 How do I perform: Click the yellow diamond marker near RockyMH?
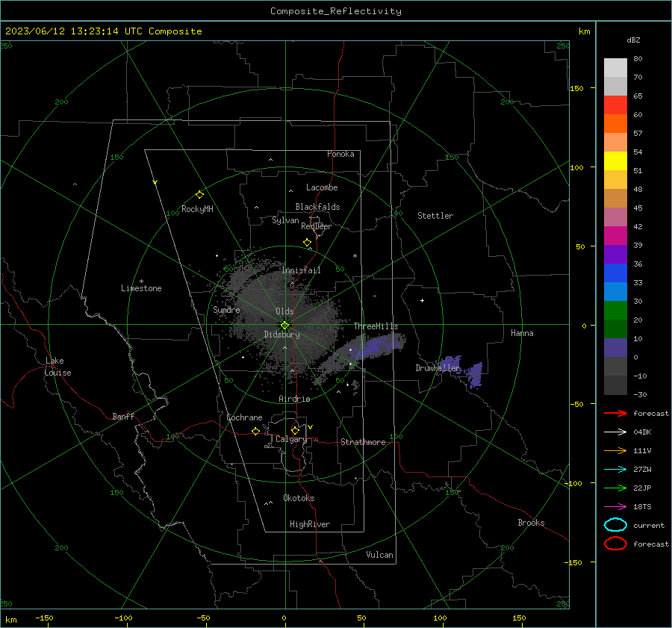coord(199,195)
